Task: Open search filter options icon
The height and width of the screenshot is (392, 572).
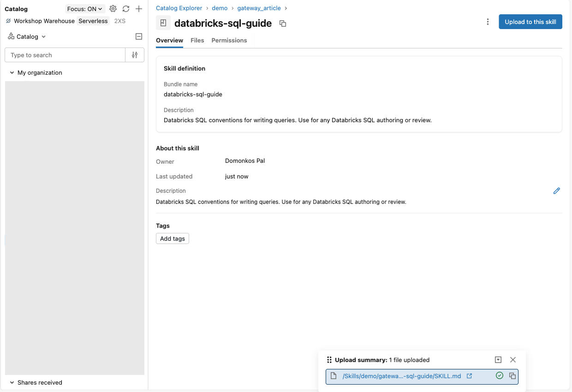Action: click(135, 55)
